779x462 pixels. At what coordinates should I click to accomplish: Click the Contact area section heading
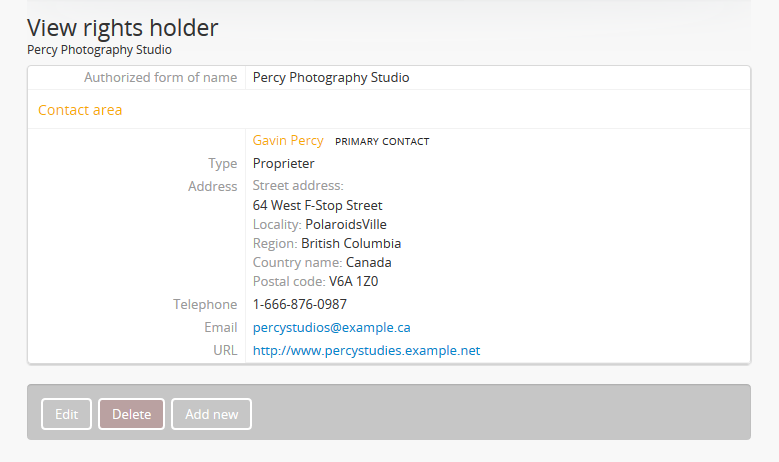pyautogui.click(x=80, y=110)
